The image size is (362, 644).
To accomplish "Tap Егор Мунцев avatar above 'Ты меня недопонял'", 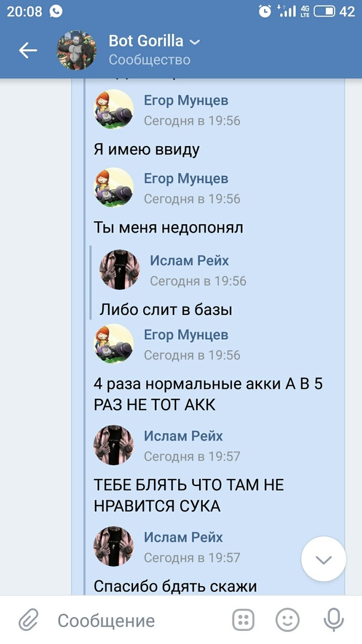I will click(114, 187).
